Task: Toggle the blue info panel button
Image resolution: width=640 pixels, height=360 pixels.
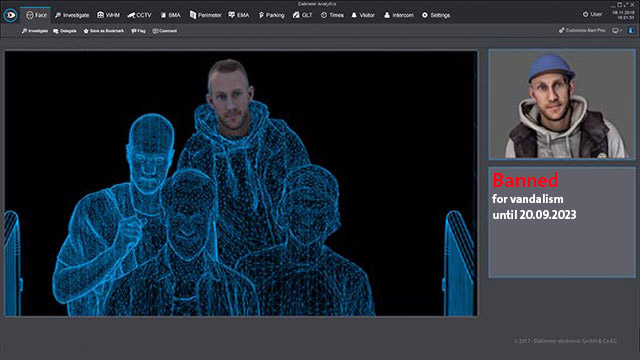Action: [631, 31]
